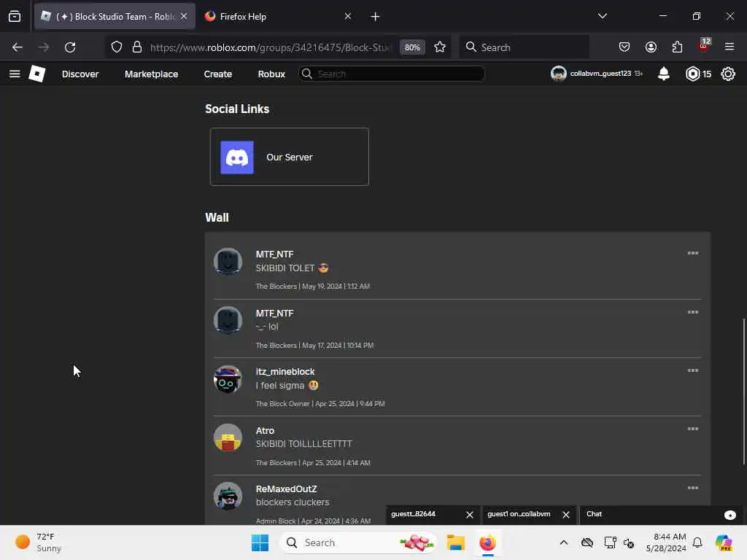Focus the Roblox search field
This screenshot has width=747, height=560.
click(x=392, y=74)
